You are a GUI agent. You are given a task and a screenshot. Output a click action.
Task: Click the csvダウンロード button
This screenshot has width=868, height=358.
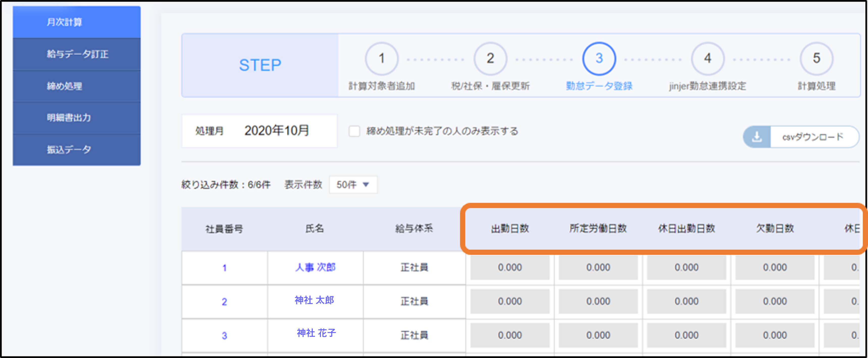click(801, 137)
